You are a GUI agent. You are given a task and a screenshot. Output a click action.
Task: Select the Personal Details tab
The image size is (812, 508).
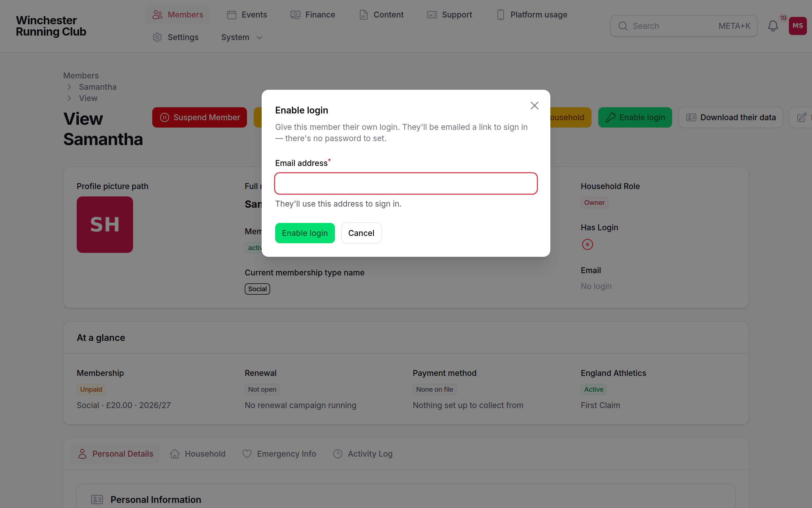115,454
